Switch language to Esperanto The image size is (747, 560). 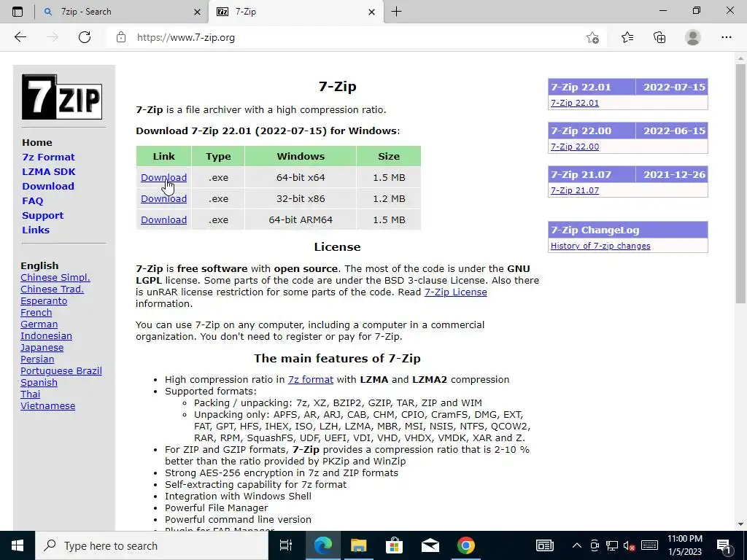click(44, 301)
